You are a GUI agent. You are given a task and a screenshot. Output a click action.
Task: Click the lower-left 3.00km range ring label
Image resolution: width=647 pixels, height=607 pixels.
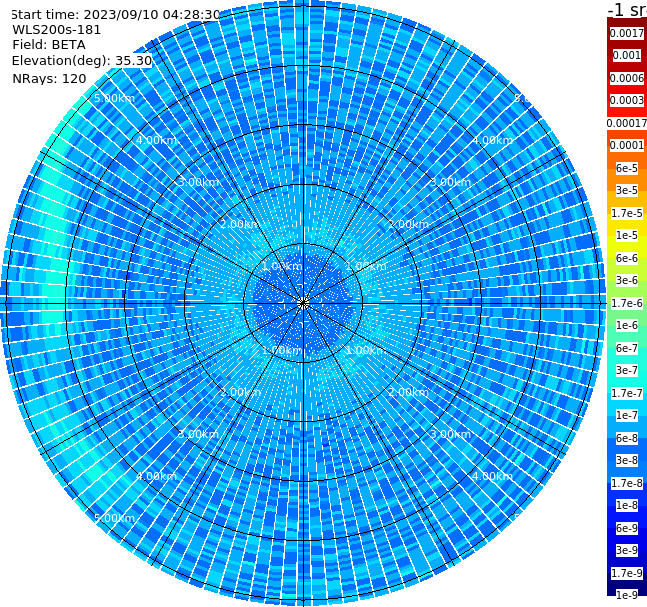(198, 434)
